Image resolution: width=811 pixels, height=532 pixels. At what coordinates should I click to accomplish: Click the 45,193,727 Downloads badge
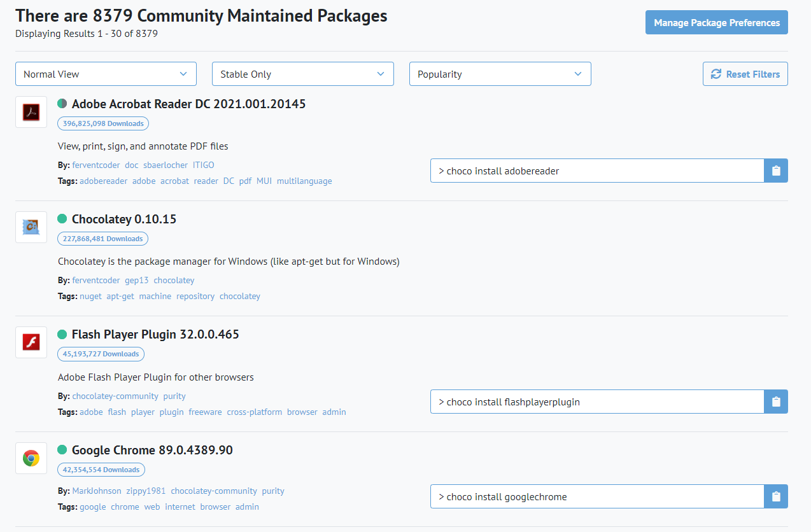[101, 354]
